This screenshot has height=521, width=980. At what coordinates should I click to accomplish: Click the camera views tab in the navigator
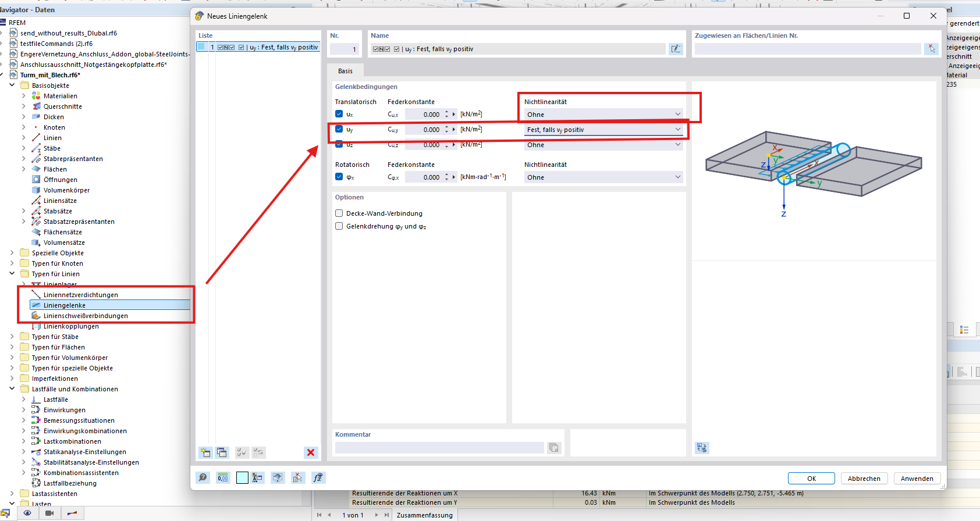tap(49, 513)
